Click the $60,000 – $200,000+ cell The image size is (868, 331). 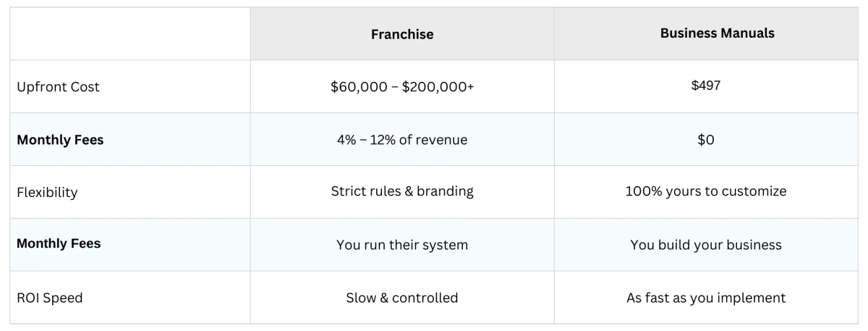click(x=402, y=86)
